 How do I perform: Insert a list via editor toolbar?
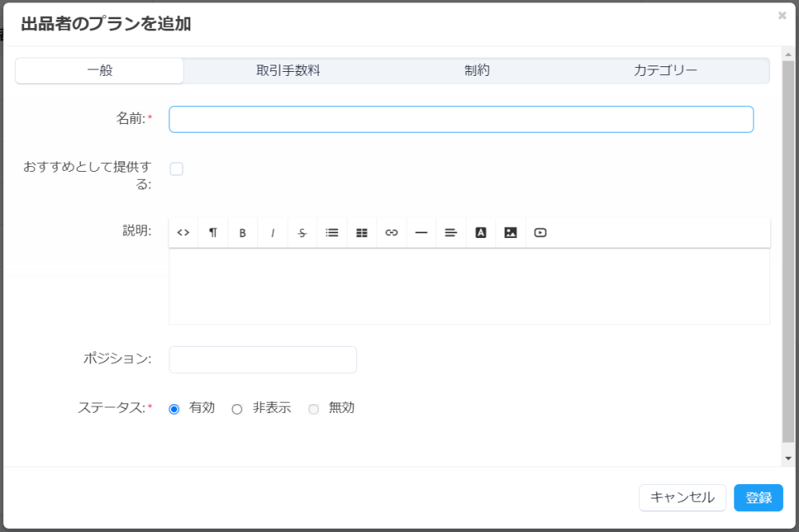[x=332, y=233]
